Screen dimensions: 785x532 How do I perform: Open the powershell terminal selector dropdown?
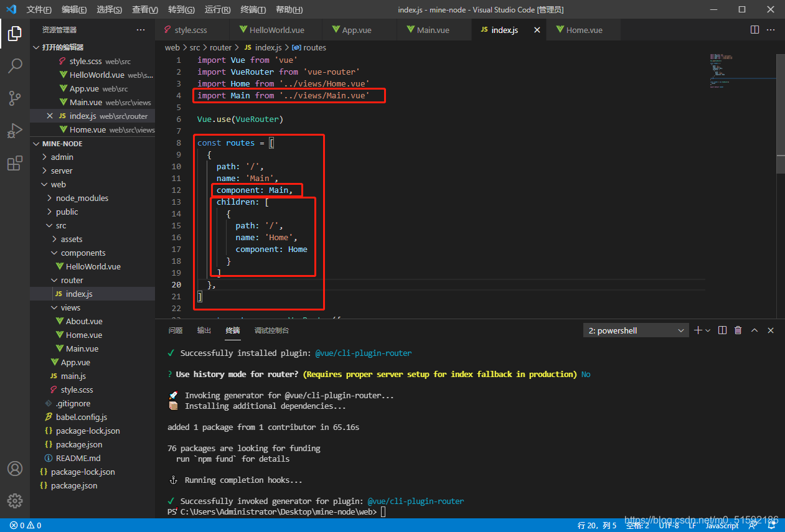(x=635, y=330)
